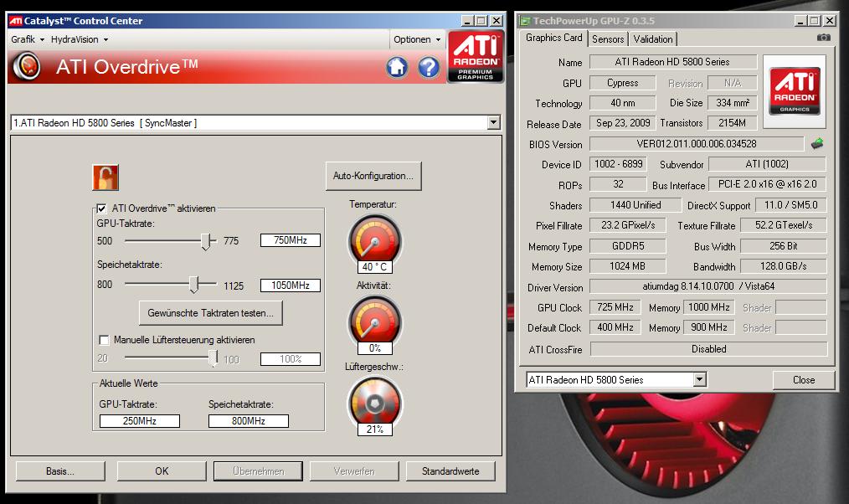Click the current 250MHz GPU-Taktrate value

(140, 420)
